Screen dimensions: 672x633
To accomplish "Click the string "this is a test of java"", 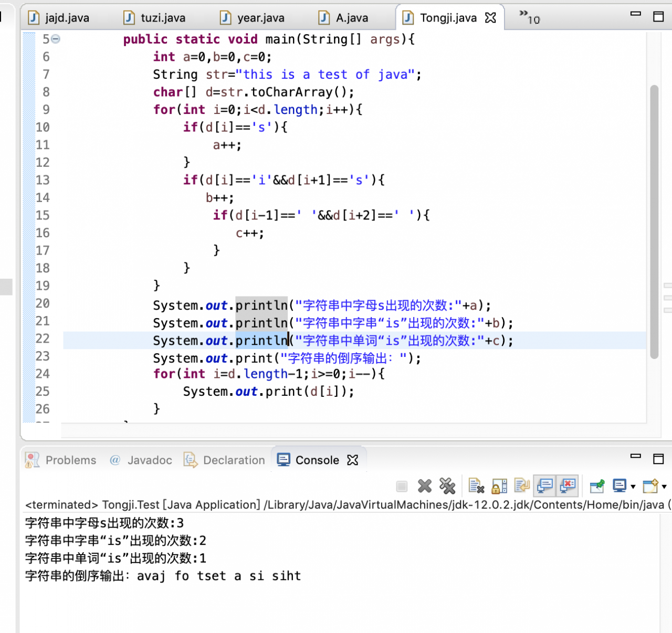I will tap(325, 75).
